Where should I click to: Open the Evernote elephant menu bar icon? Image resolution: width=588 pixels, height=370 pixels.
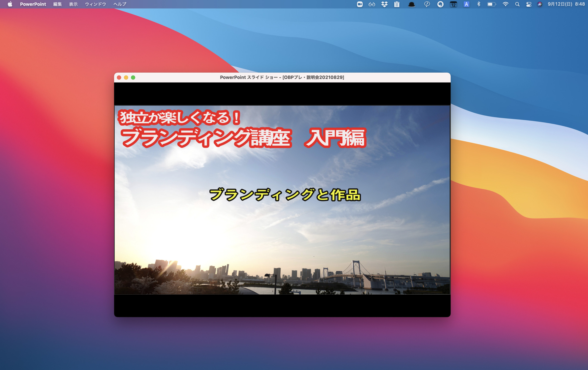coord(440,4)
